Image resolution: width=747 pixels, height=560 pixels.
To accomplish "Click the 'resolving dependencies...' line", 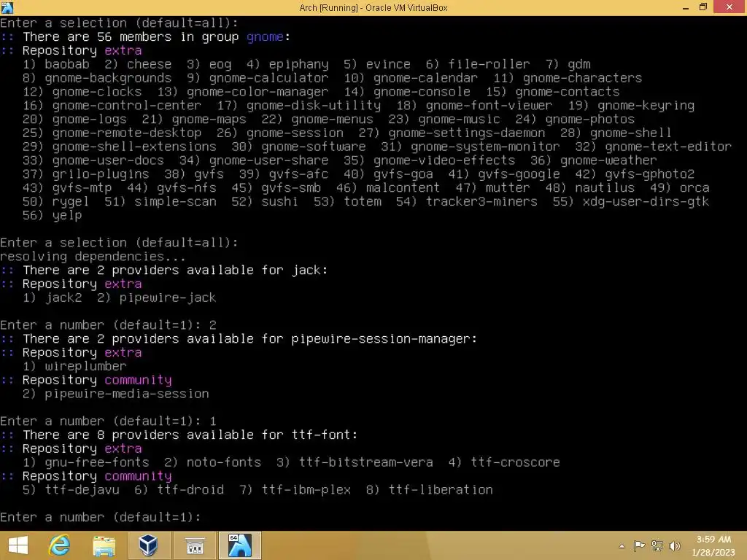I will point(93,257).
